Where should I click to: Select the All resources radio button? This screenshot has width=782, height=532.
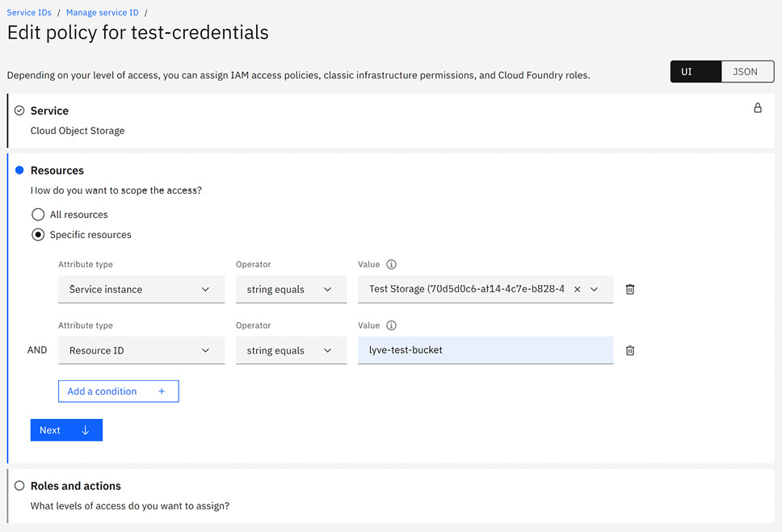[x=38, y=215]
